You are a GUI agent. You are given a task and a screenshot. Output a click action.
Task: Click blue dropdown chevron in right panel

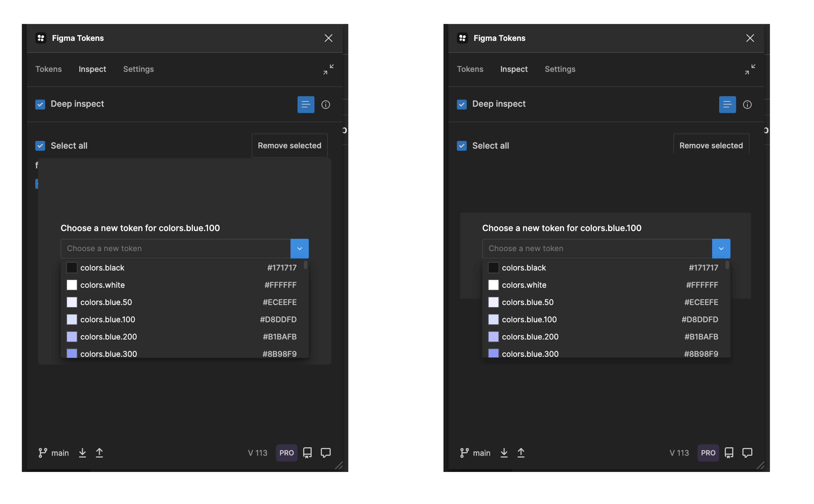pyautogui.click(x=721, y=249)
